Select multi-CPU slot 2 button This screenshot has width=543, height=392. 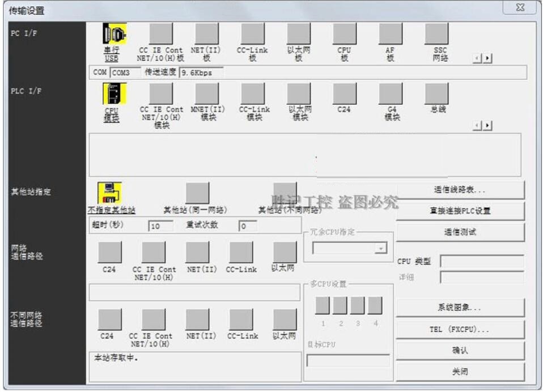(x=340, y=305)
